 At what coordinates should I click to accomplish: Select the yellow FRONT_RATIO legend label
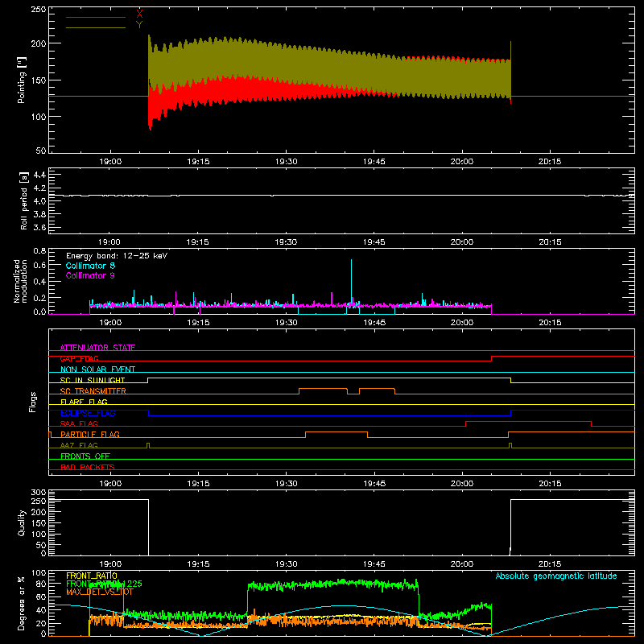[x=92, y=576]
